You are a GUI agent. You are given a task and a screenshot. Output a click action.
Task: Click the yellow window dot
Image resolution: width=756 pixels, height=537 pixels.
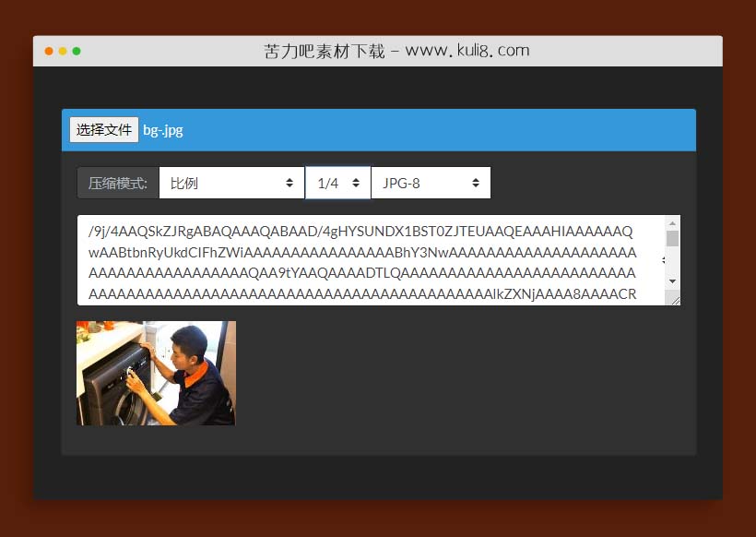(63, 51)
